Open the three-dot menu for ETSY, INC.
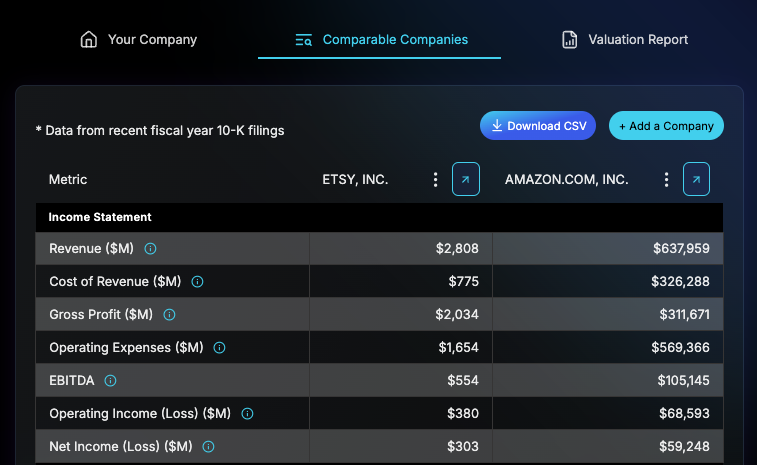 435,180
